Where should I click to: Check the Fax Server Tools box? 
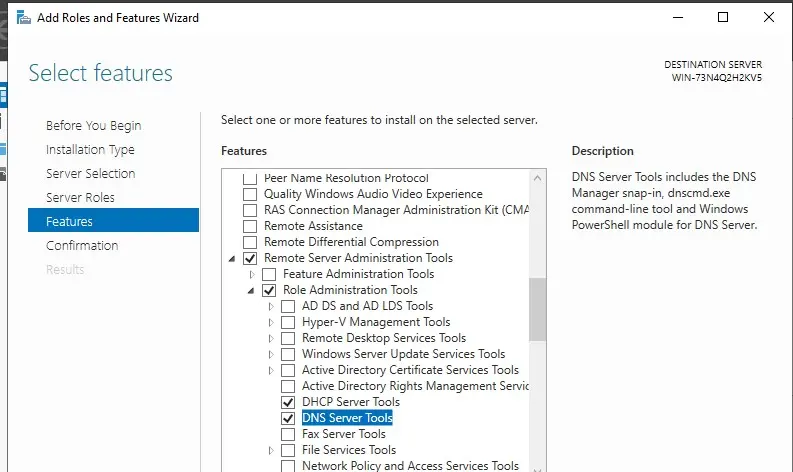pyautogui.click(x=288, y=434)
